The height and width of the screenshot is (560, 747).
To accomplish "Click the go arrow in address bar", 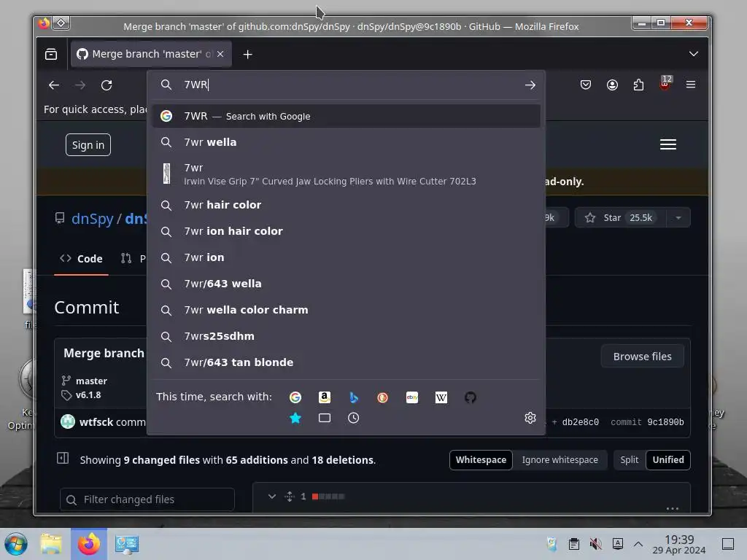I will click(x=530, y=85).
